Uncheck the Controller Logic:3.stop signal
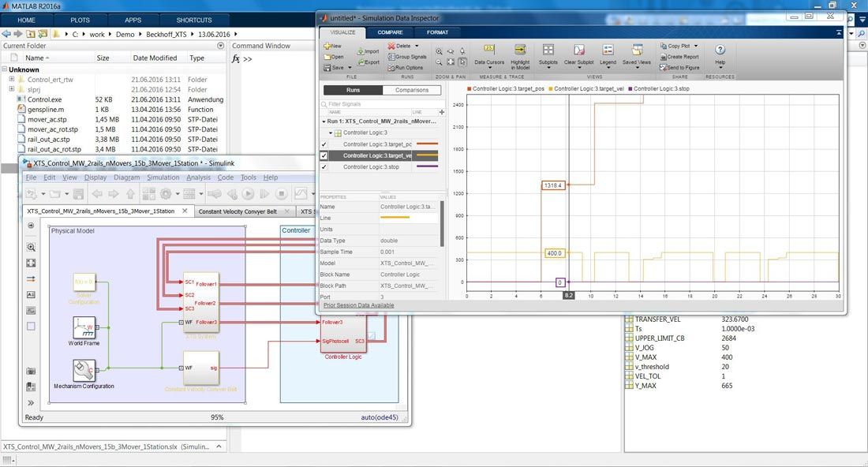 click(x=323, y=166)
